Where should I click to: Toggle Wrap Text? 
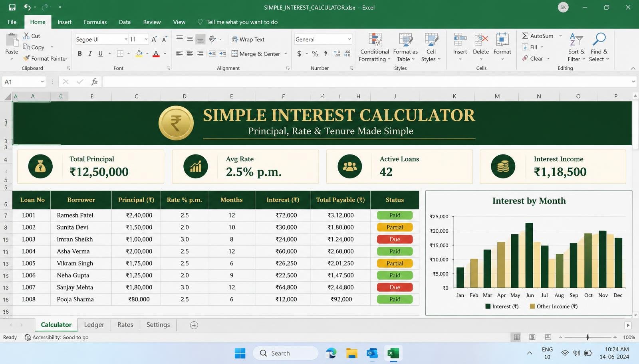248,39
